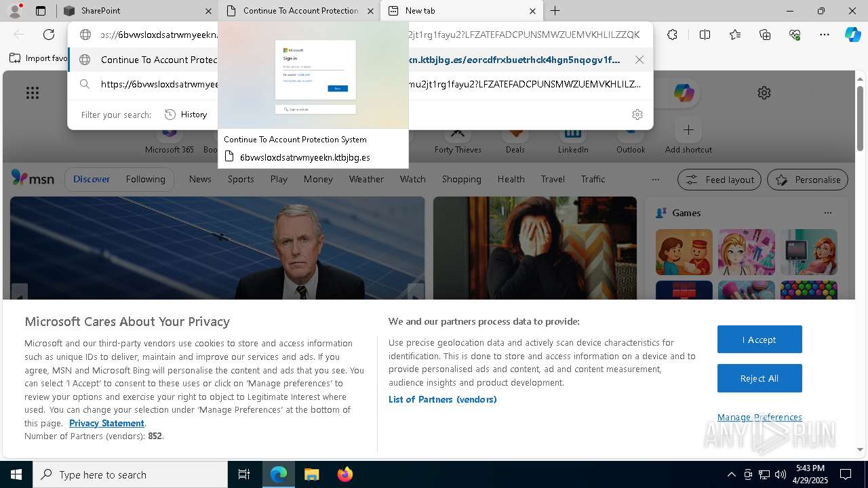This screenshot has width=868, height=488.
Task: Open the new tab page settings gear
Action: point(764,93)
